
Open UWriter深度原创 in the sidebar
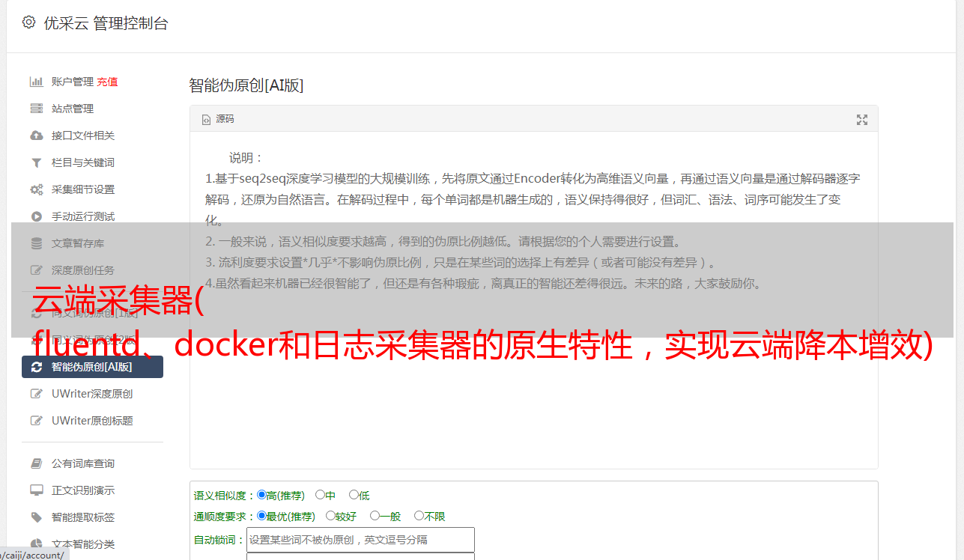(92, 394)
